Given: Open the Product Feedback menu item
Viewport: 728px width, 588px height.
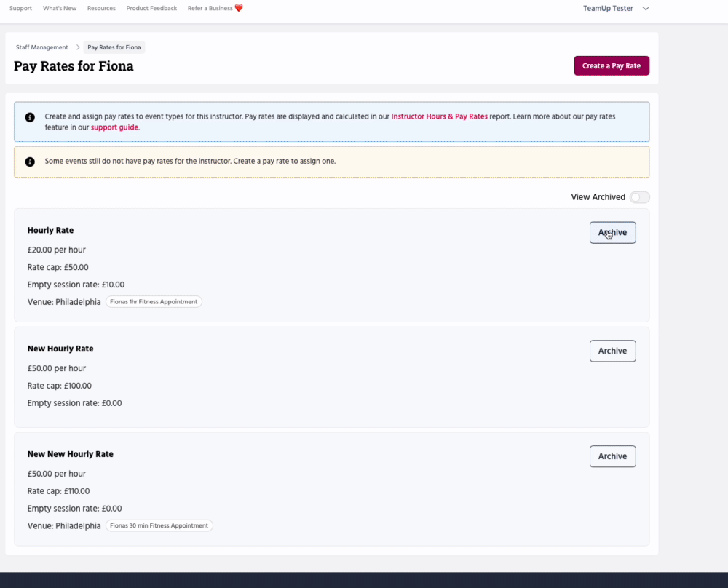Looking at the screenshot, I should pyautogui.click(x=151, y=9).
